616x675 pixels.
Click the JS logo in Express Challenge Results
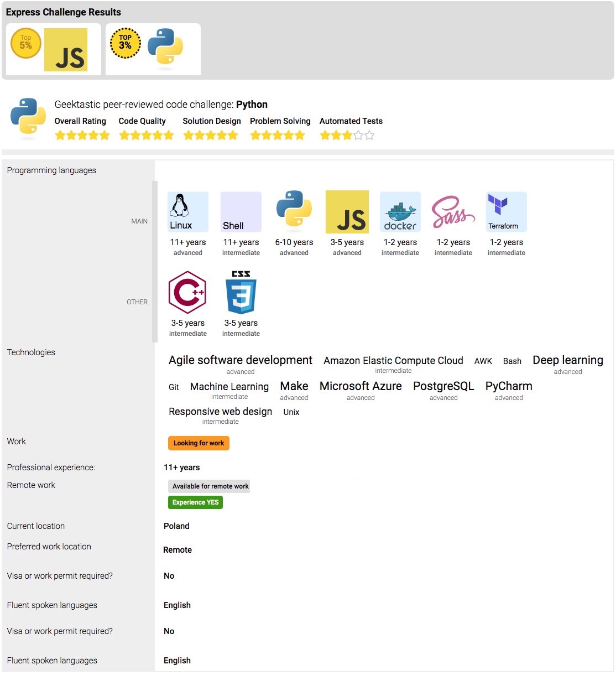click(66, 50)
